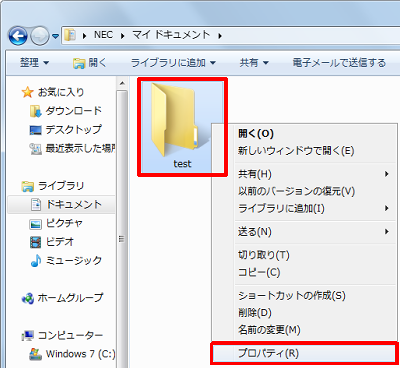Open the 共有 toolbar dropdown
The height and width of the screenshot is (368, 400).
tap(254, 62)
